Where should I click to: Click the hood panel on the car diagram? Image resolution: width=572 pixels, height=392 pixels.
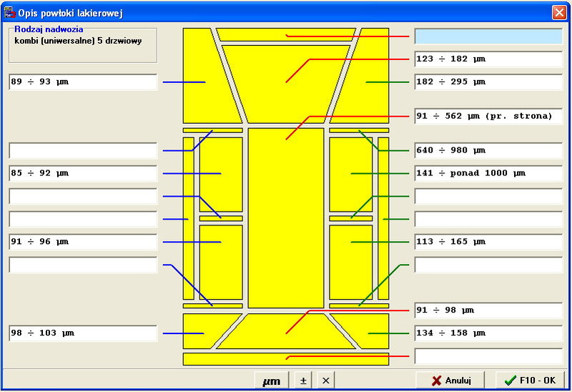point(286,84)
